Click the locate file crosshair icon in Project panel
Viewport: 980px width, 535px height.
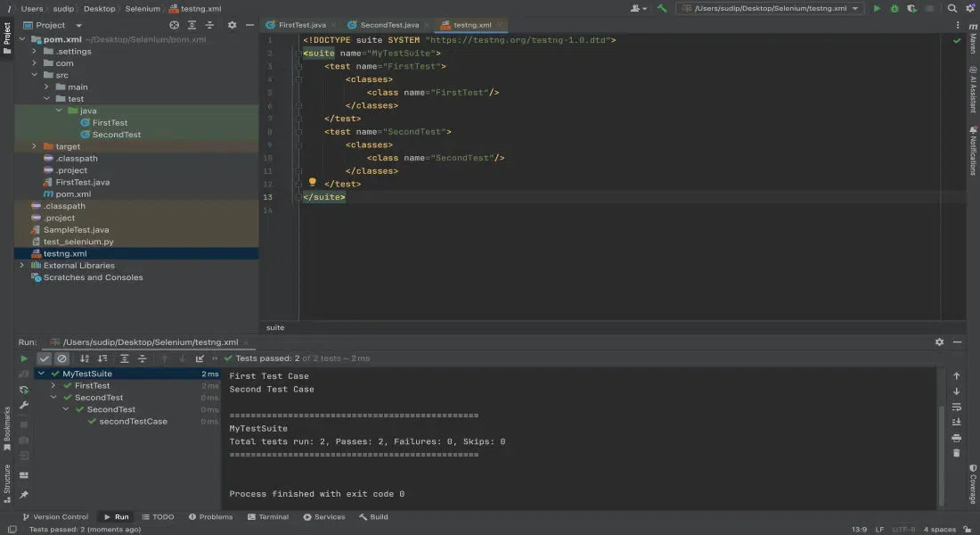[174, 26]
